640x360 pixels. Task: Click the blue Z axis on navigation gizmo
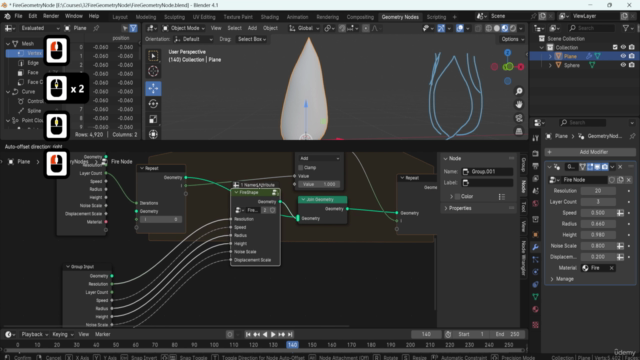[x=508, y=53]
